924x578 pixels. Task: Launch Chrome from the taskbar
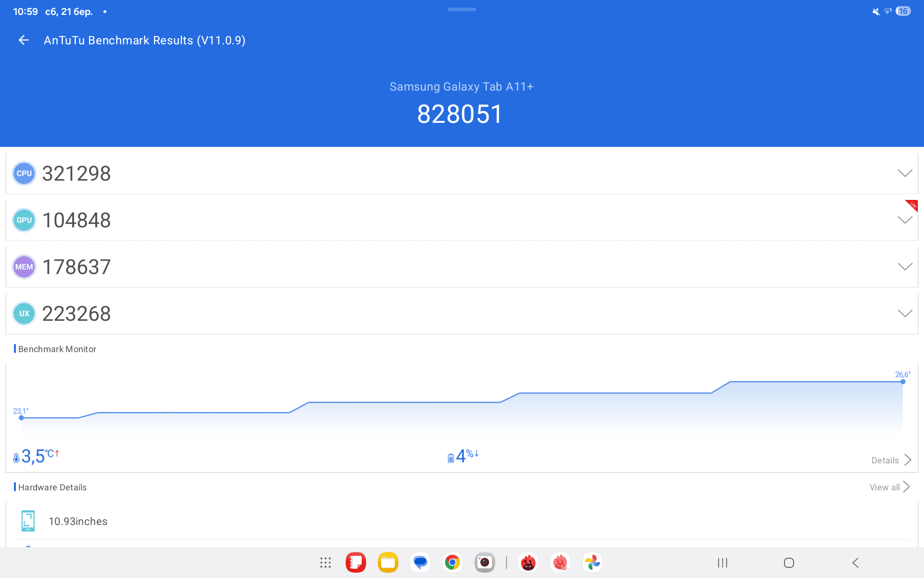pyautogui.click(x=452, y=563)
